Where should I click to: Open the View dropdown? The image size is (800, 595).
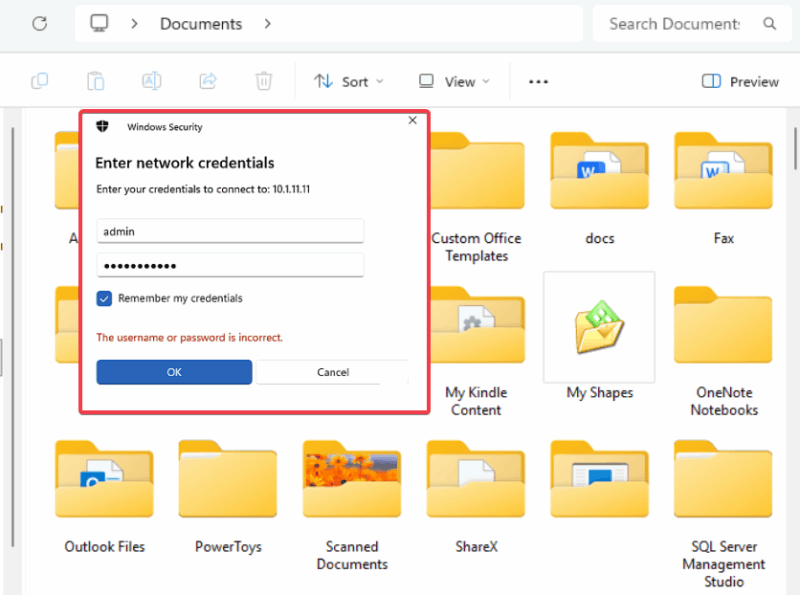point(453,81)
